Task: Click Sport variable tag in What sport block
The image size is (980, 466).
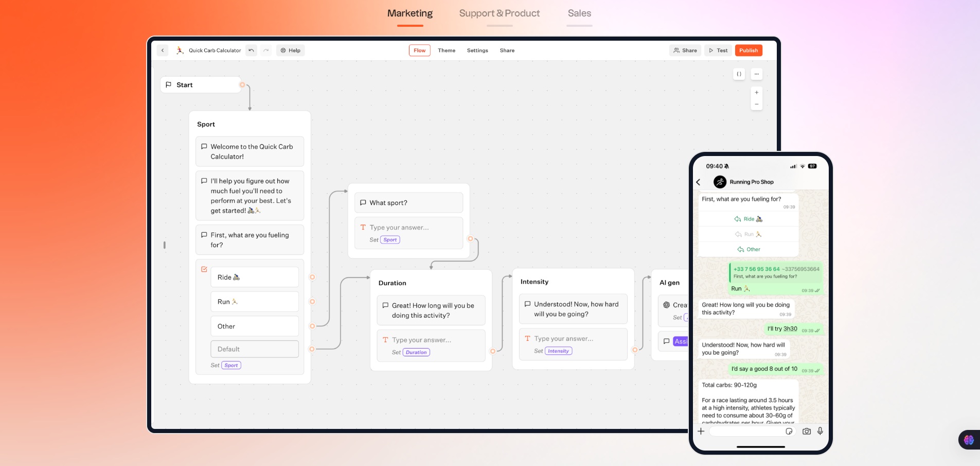Action: click(x=390, y=240)
